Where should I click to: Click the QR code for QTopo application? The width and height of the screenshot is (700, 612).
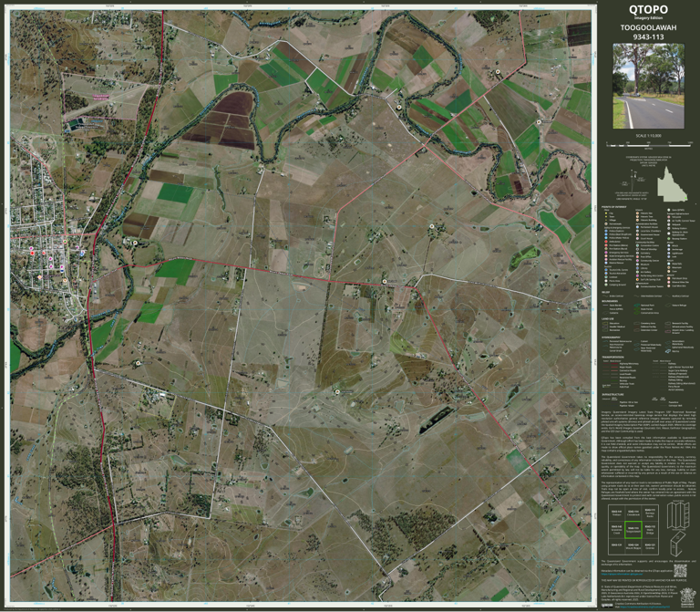click(x=679, y=570)
